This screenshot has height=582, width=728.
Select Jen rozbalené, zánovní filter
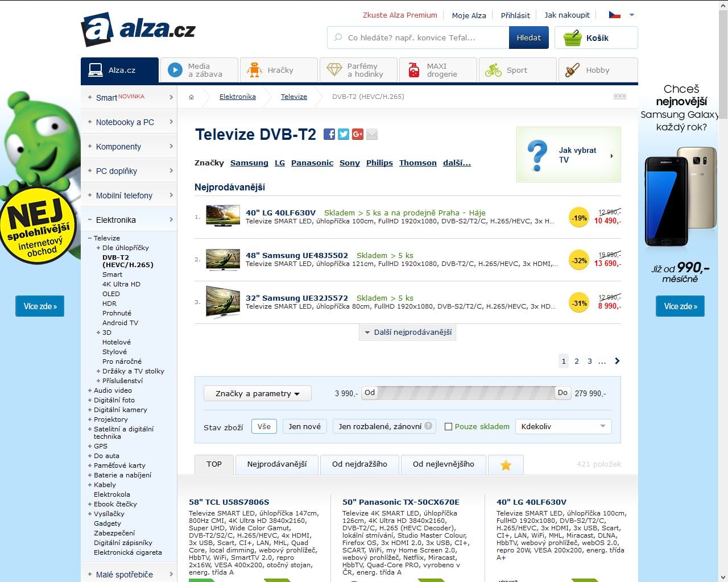coord(384,426)
